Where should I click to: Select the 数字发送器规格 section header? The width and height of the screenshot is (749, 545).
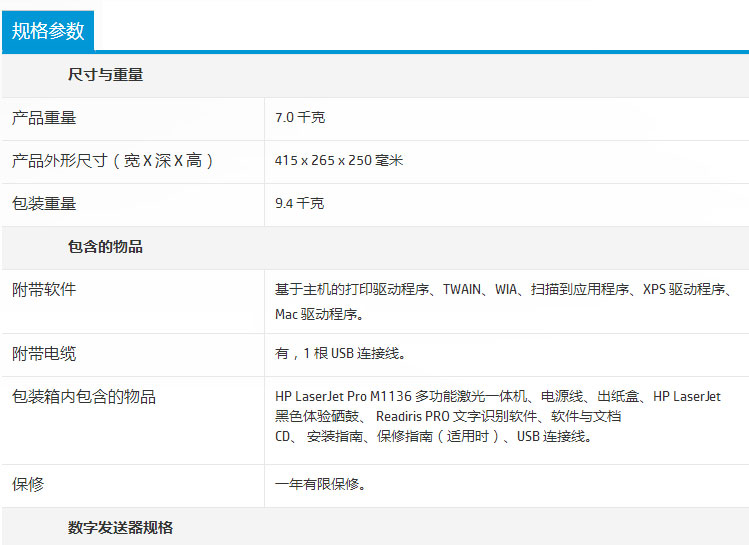120,528
